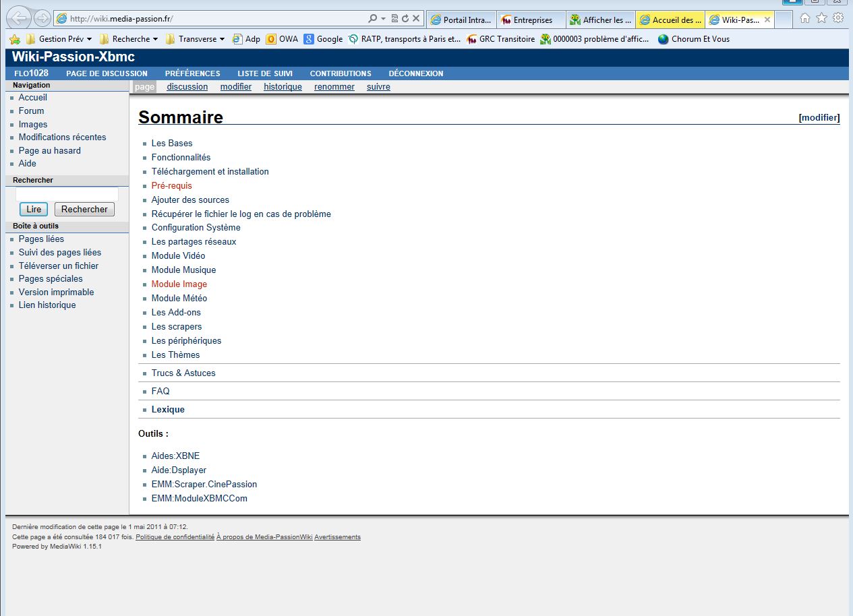Open the browser Tools gear icon
Viewport: 853px width, 616px height.
838,19
